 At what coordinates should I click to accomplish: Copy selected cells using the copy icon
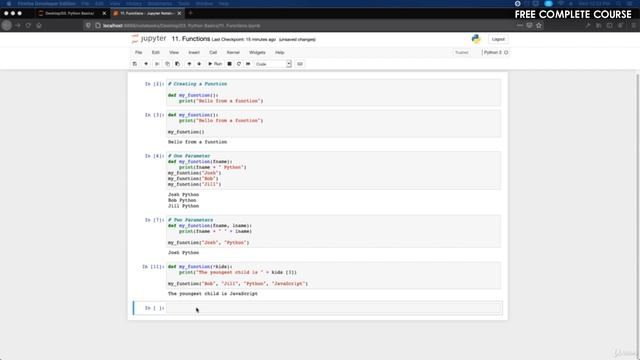[x=167, y=64]
